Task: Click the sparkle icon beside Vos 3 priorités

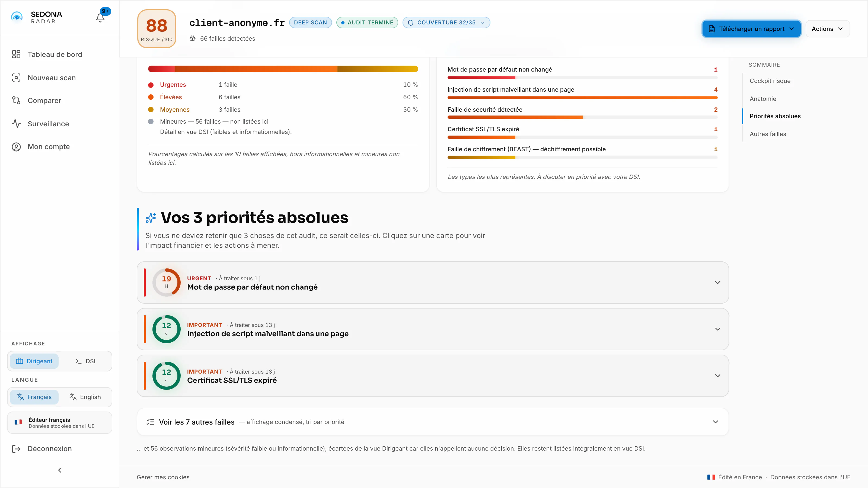Action: pos(151,218)
